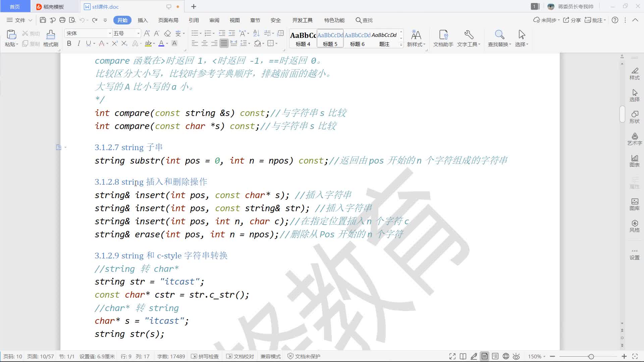Click the Search 查找 button
This screenshot has height=362, width=644.
(364, 20)
